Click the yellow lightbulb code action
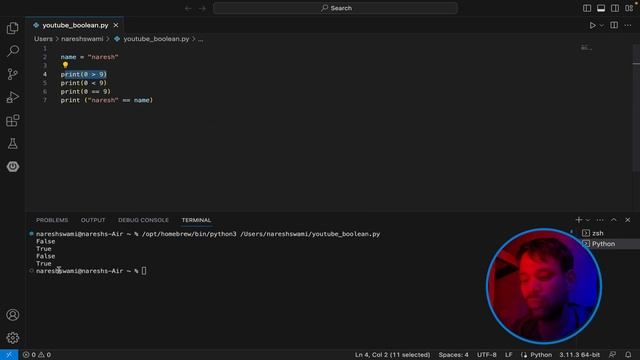Image resolution: width=640 pixels, height=360 pixels. coord(65,65)
